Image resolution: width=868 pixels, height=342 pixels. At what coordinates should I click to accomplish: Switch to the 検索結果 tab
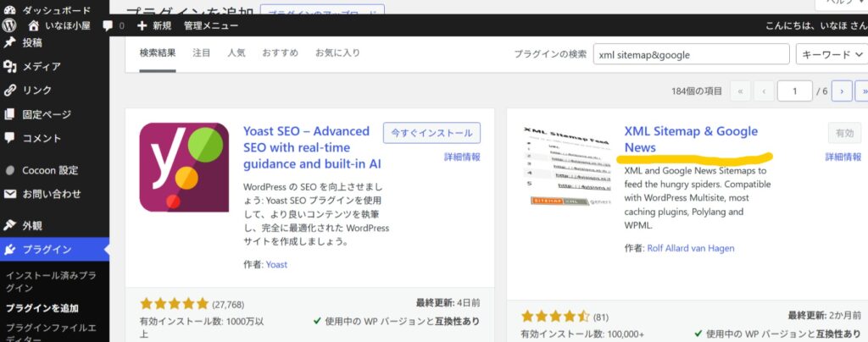click(x=158, y=53)
